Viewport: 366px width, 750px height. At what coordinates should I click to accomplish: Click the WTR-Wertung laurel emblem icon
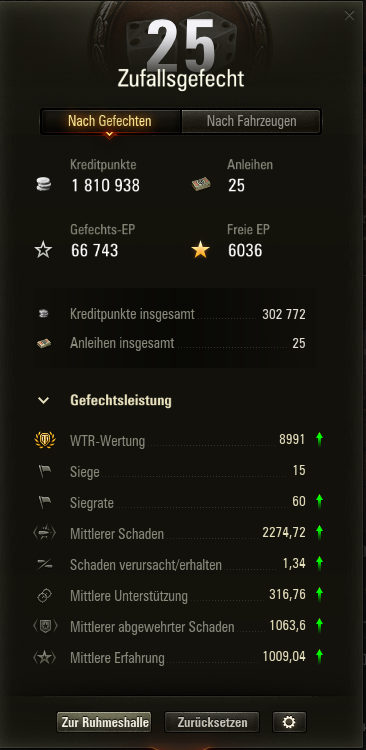(45, 440)
